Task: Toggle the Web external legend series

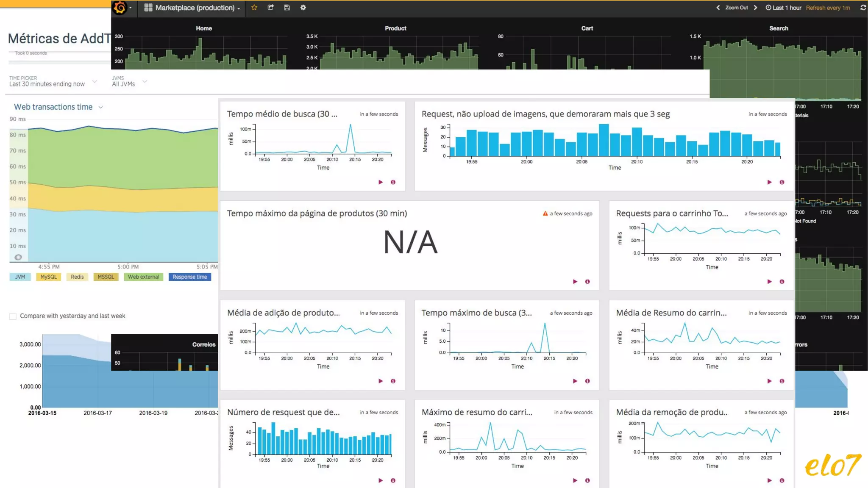Action: click(x=143, y=277)
